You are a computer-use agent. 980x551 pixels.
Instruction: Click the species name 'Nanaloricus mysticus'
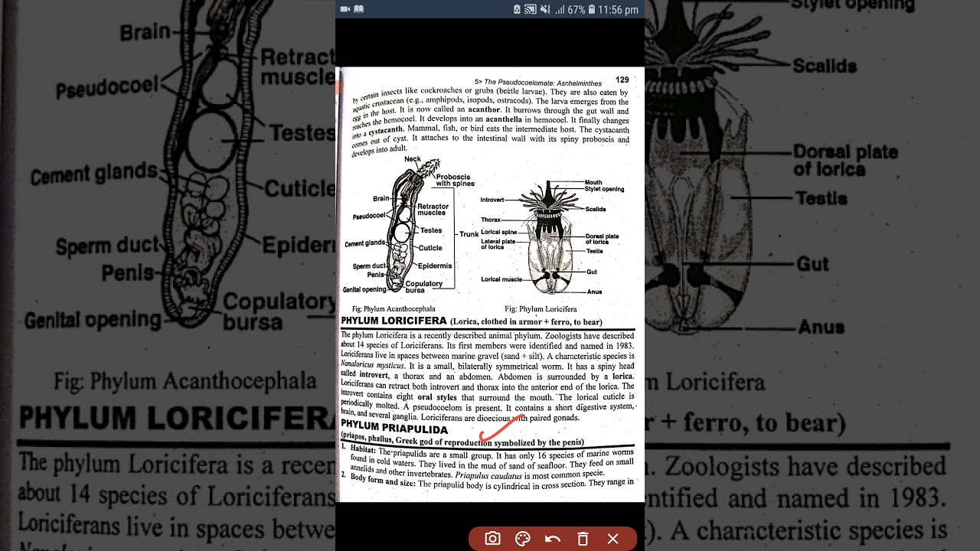pos(374,366)
